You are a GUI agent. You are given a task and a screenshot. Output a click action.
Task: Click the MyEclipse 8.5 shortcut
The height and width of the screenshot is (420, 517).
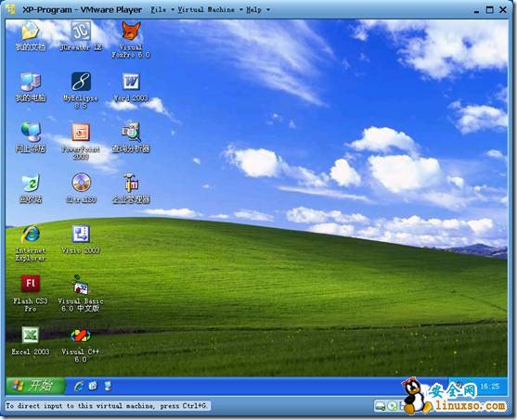click(x=81, y=91)
